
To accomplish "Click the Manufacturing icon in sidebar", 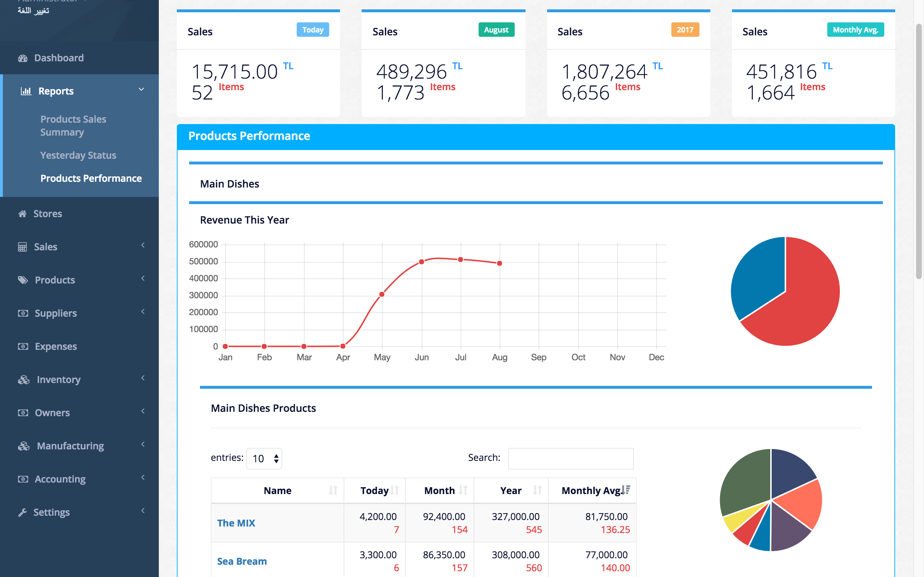I will point(23,445).
